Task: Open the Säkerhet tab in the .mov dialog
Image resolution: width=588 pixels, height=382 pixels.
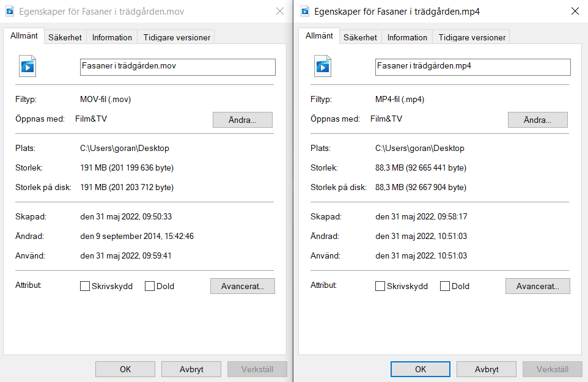Action: point(65,37)
